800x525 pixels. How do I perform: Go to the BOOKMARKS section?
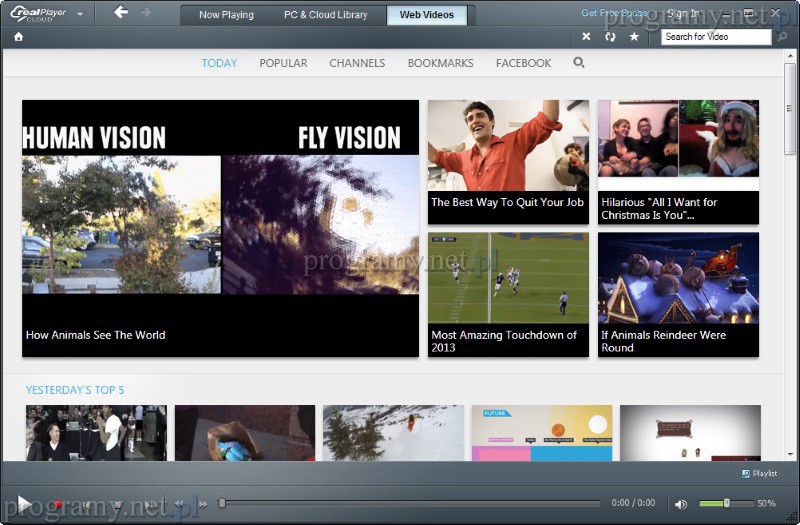(x=440, y=63)
